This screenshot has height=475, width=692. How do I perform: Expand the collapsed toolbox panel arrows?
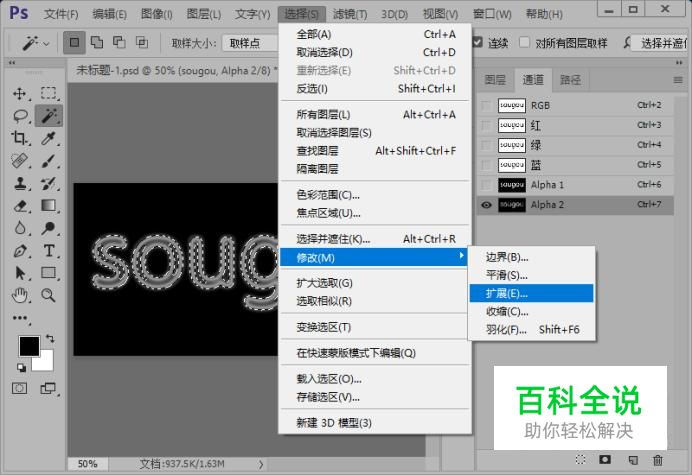pos(12,63)
